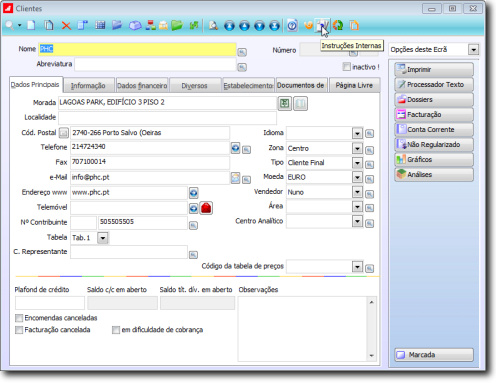
Task: Click into the Abreviatura input field
Action: (x=155, y=64)
